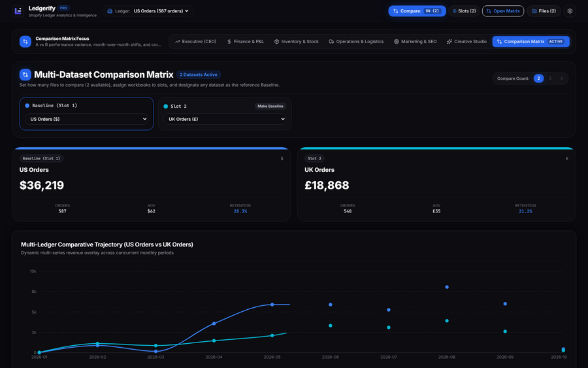Image resolution: width=588 pixels, height=368 pixels.
Task: Click the blue US data point at 2026-09
Action: coord(505,304)
